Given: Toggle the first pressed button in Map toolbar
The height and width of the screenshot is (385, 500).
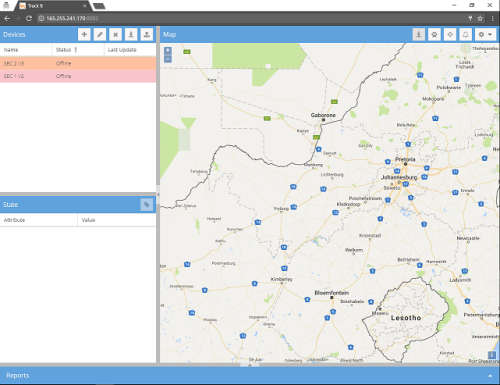Looking at the screenshot, I should point(419,34).
